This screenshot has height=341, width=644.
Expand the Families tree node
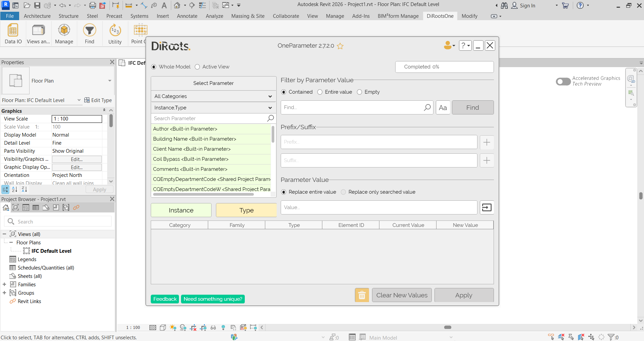point(4,284)
